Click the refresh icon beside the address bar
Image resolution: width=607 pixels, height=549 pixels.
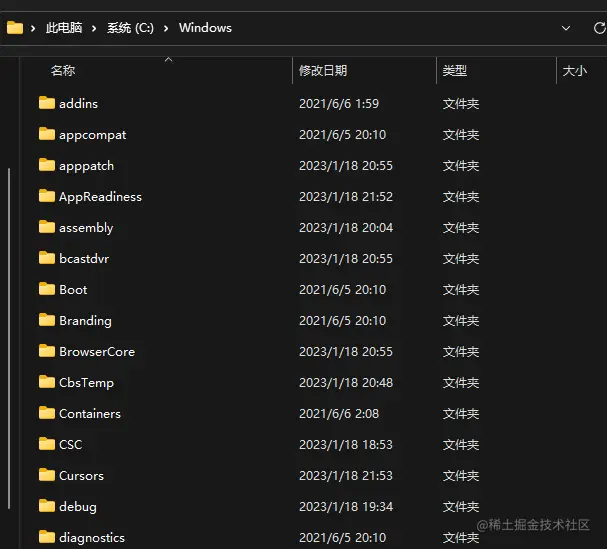coord(600,28)
